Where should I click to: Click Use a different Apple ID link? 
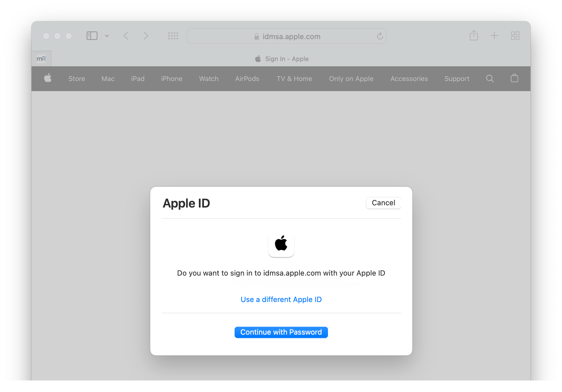pos(282,299)
